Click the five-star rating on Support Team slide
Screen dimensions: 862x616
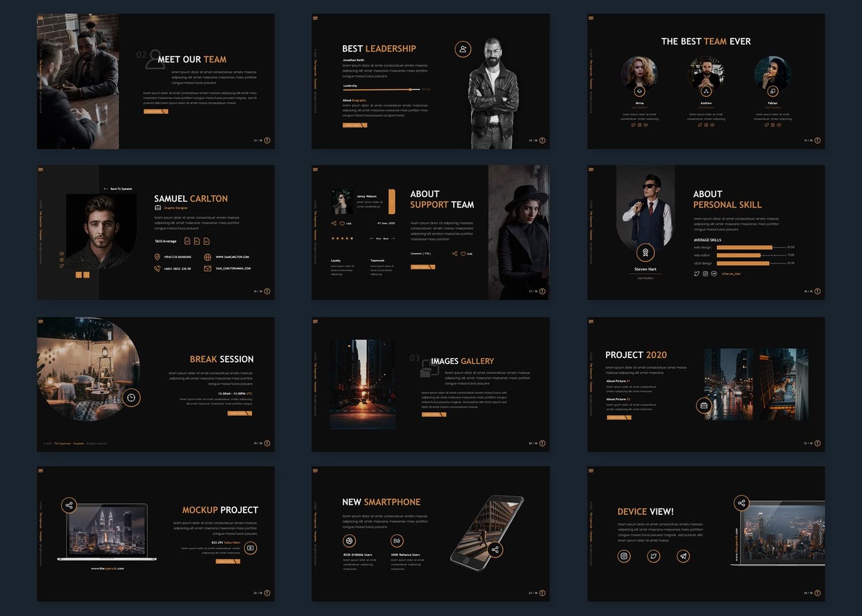tap(342, 238)
